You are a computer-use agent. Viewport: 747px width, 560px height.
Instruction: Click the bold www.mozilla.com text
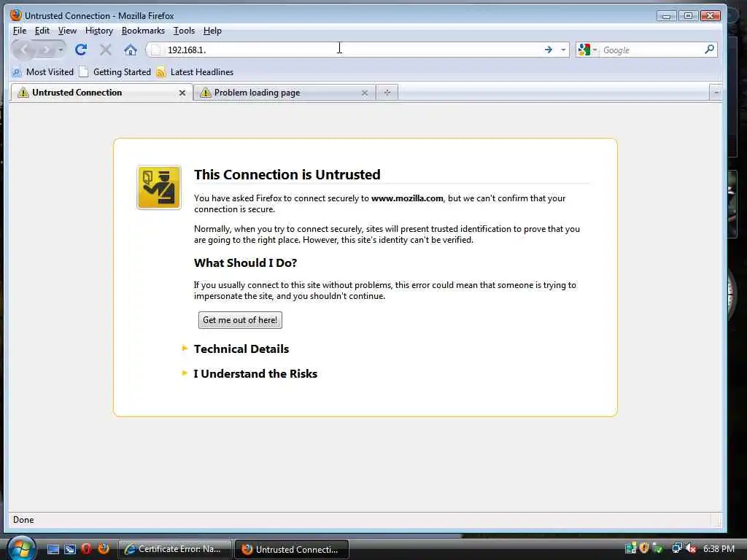407,198
